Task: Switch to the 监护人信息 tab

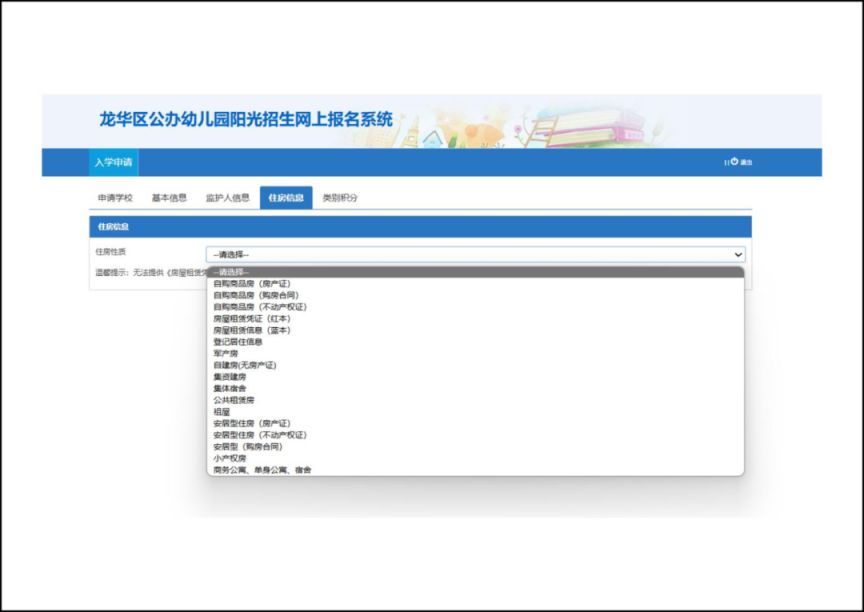Action: coord(228,198)
